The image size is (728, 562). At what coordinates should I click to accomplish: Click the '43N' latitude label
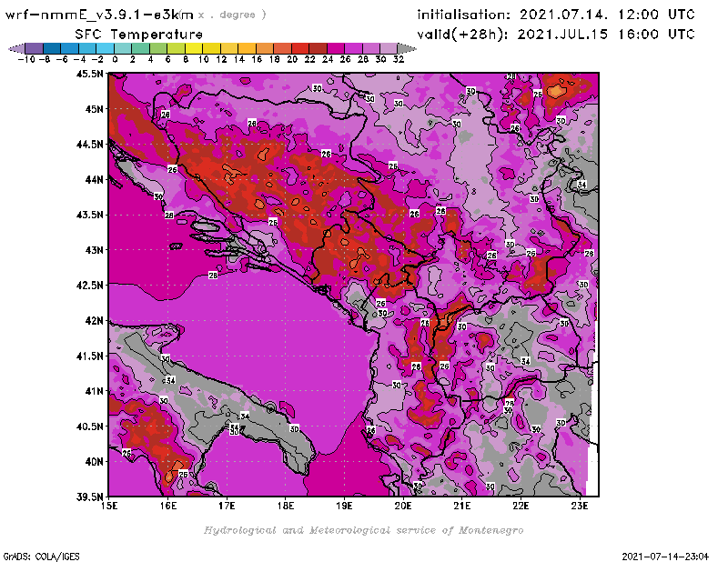(x=95, y=250)
